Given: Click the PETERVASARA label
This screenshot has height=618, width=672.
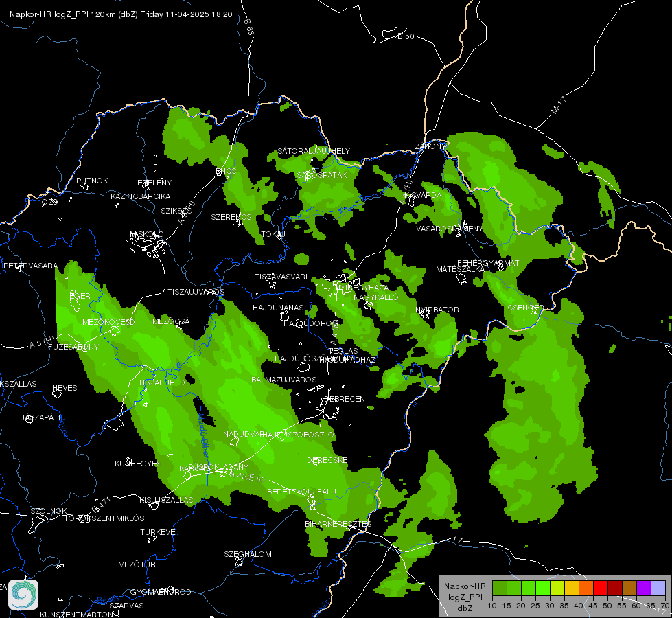Looking at the screenshot, I should pyautogui.click(x=30, y=266).
